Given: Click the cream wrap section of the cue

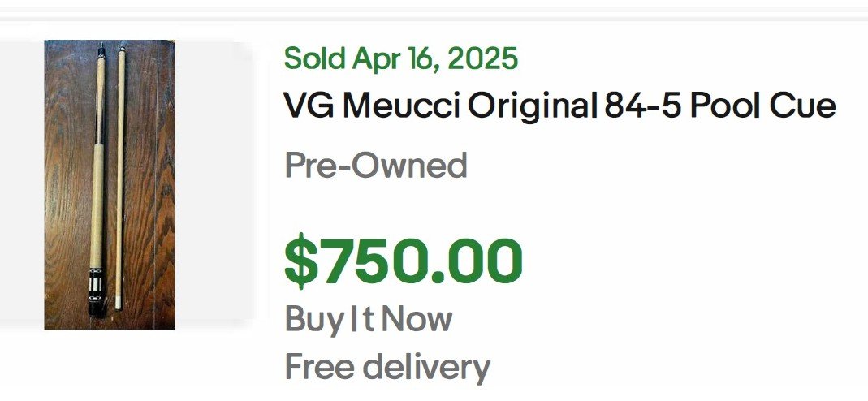Looking at the screenshot, I should pos(97,205).
